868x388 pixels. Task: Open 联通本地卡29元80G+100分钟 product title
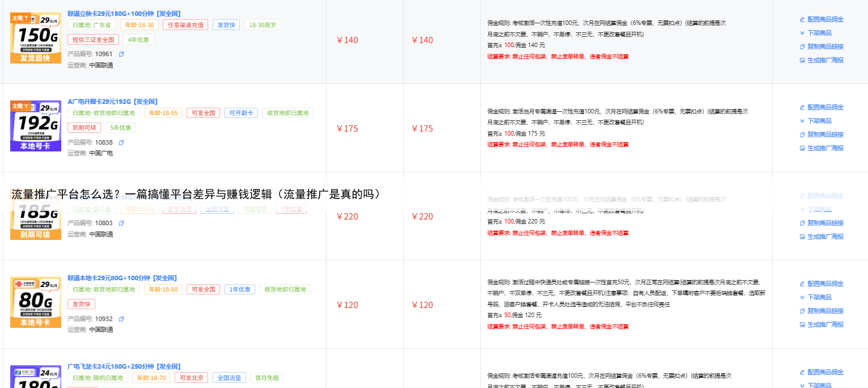[122, 278]
